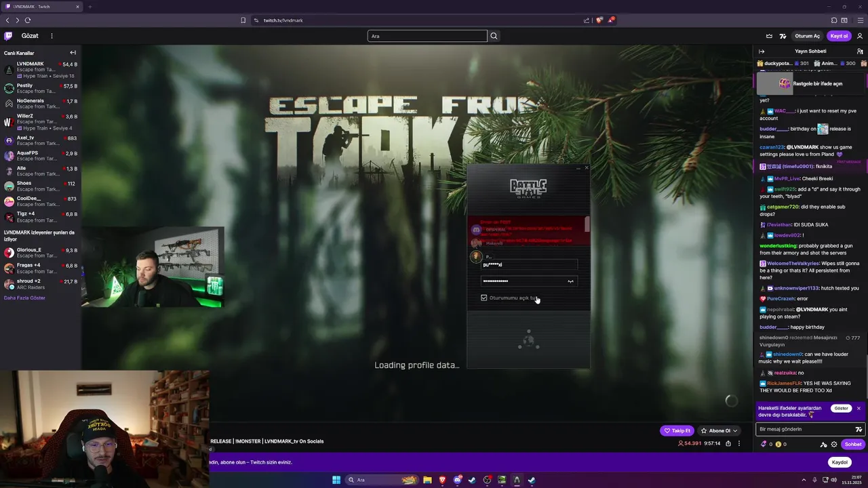Collapse the Canlı Kanallar sidebar
Screen dimensions: 868x488
click(x=73, y=53)
